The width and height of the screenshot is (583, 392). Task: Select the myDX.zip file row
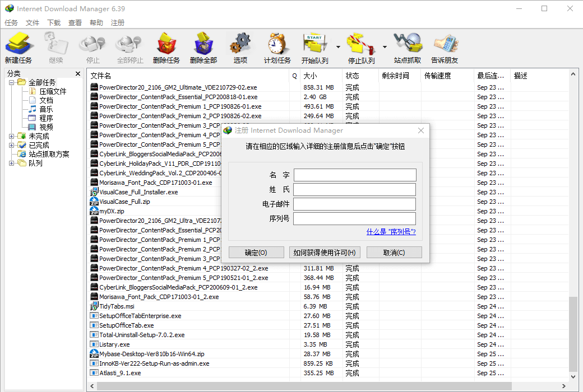click(x=155, y=211)
